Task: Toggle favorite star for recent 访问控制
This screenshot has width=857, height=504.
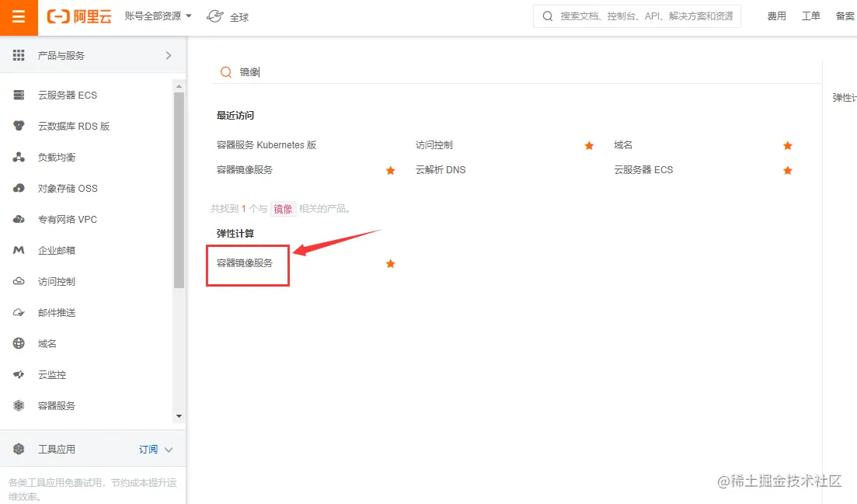Action: coord(589,146)
